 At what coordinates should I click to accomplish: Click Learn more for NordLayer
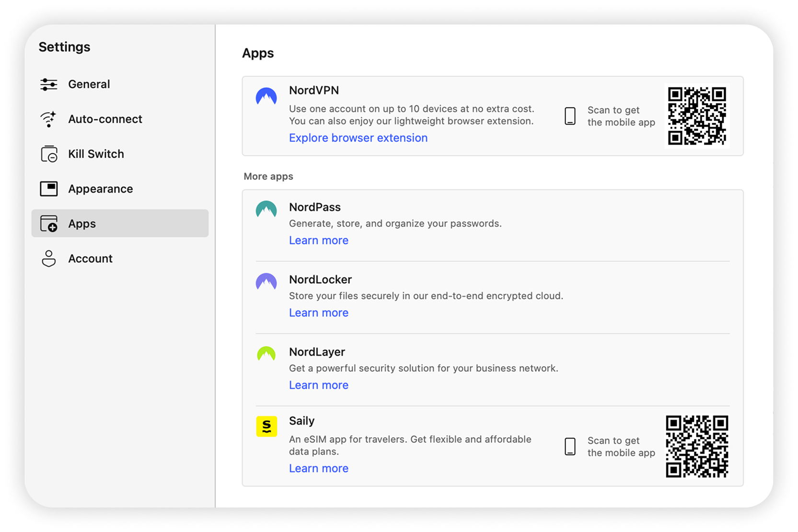[319, 385]
